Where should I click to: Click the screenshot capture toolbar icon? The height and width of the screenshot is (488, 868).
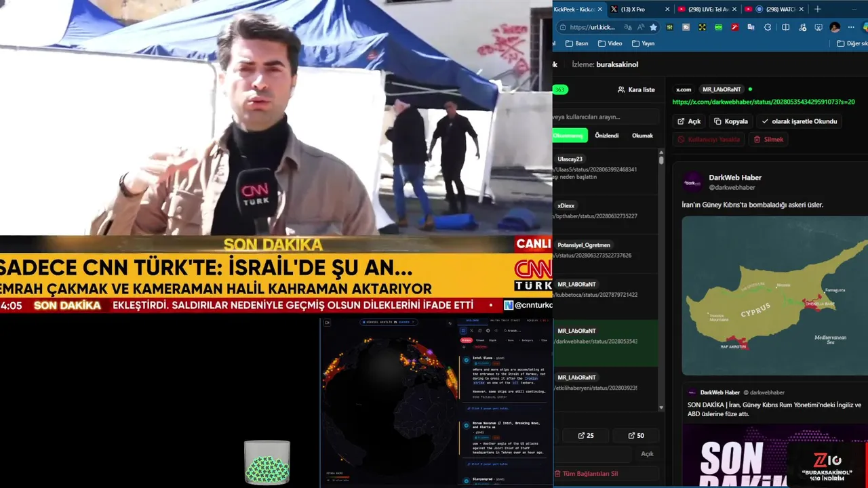click(x=818, y=27)
